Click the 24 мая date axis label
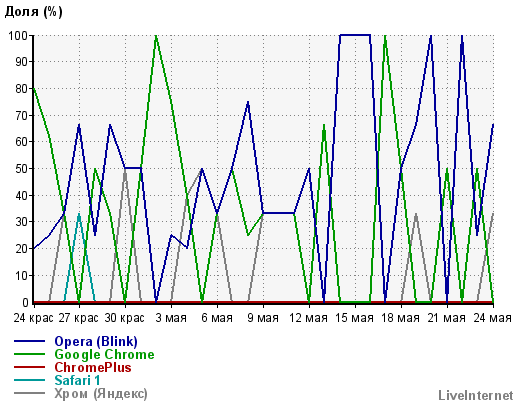This screenshot has height=405, width=520. pyautogui.click(x=492, y=318)
